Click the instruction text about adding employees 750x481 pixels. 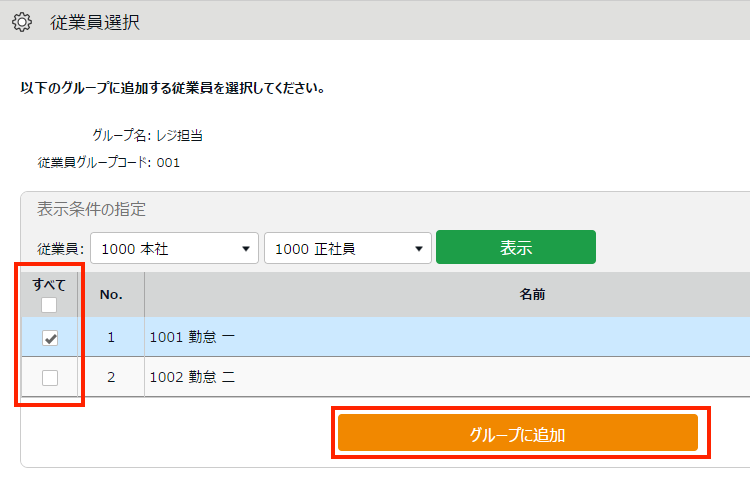point(173,88)
